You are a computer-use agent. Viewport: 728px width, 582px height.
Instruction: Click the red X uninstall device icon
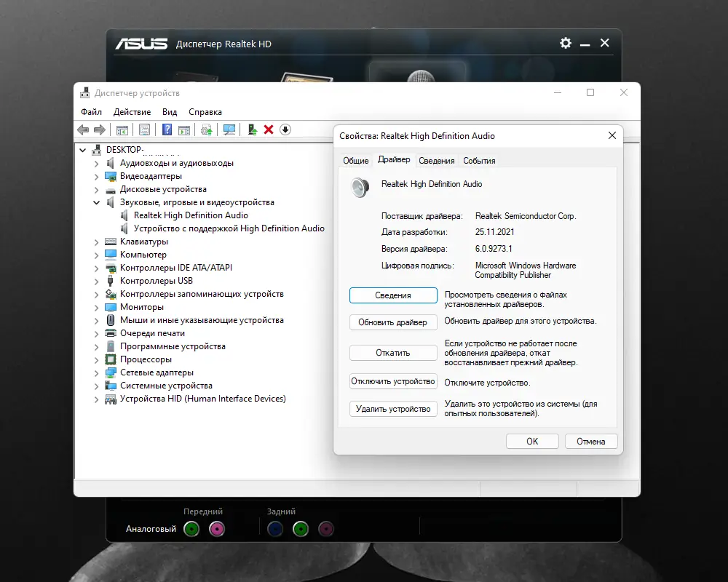click(269, 130)
